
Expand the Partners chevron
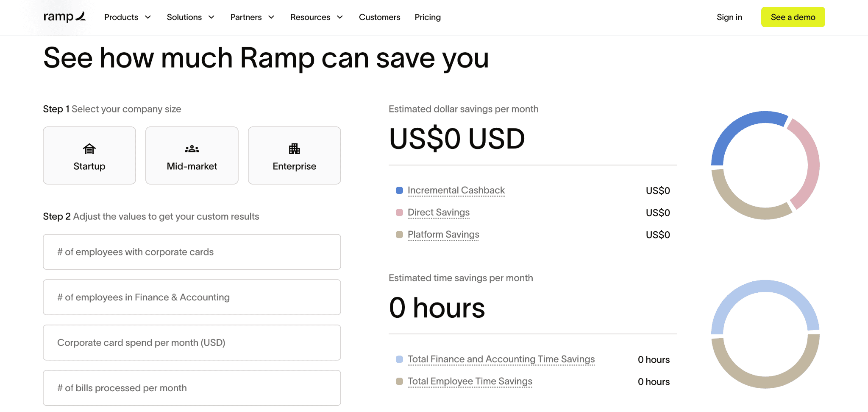pyautogui.click(x=271, y=17)
